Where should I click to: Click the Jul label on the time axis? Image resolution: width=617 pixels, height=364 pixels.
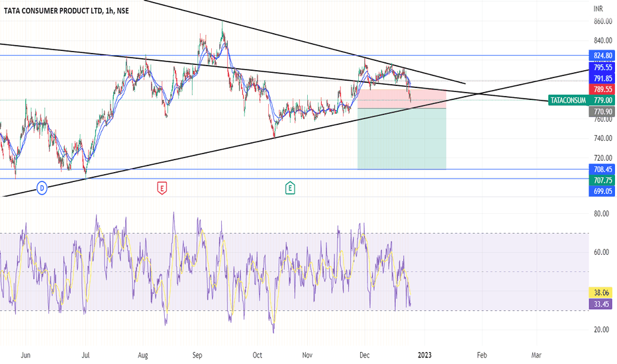[85, 355]
